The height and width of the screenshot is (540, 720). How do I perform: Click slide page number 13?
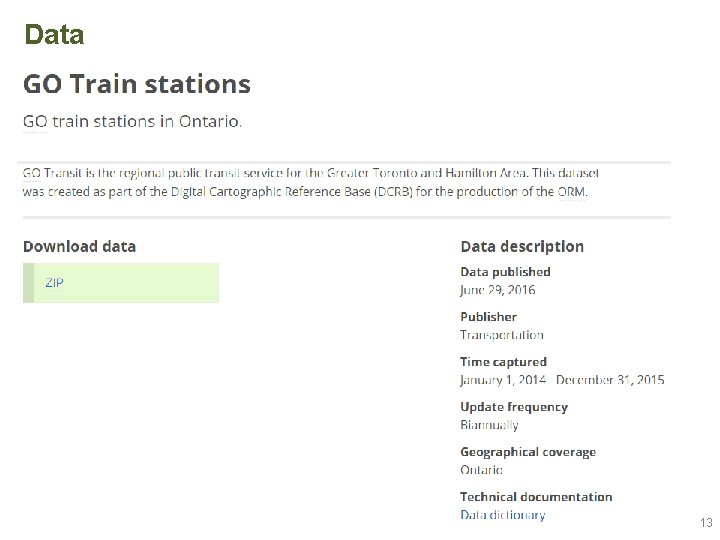tap(706, 523)
